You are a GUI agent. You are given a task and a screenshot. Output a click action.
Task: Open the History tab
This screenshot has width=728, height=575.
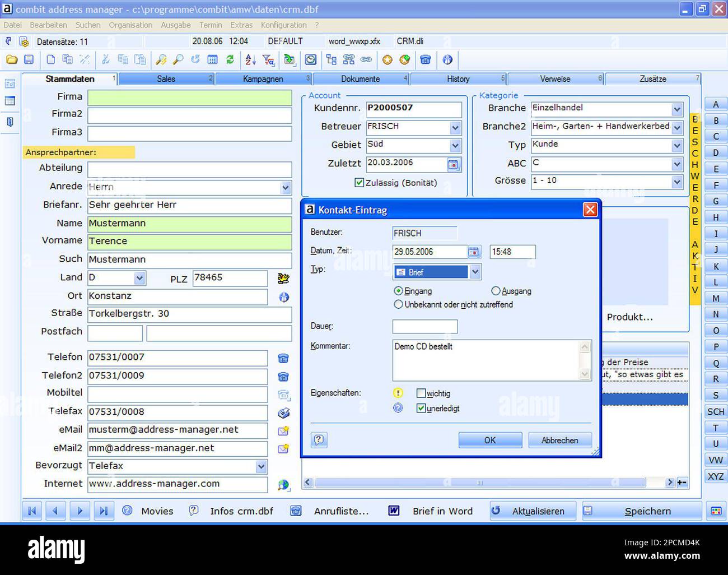coord(458,79)
